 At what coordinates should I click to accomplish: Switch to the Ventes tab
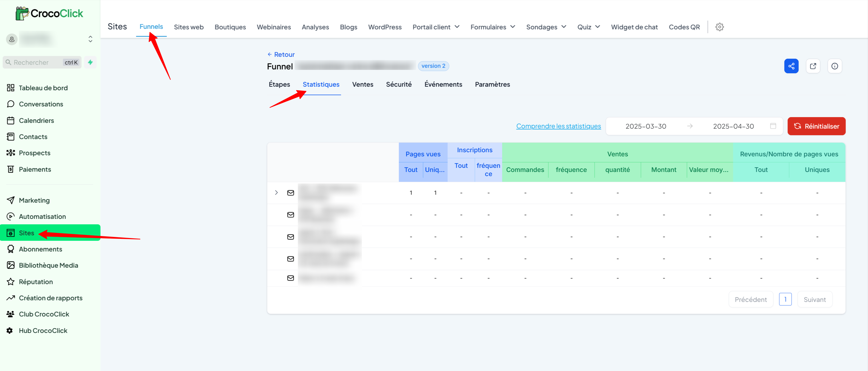click(362, 84)
